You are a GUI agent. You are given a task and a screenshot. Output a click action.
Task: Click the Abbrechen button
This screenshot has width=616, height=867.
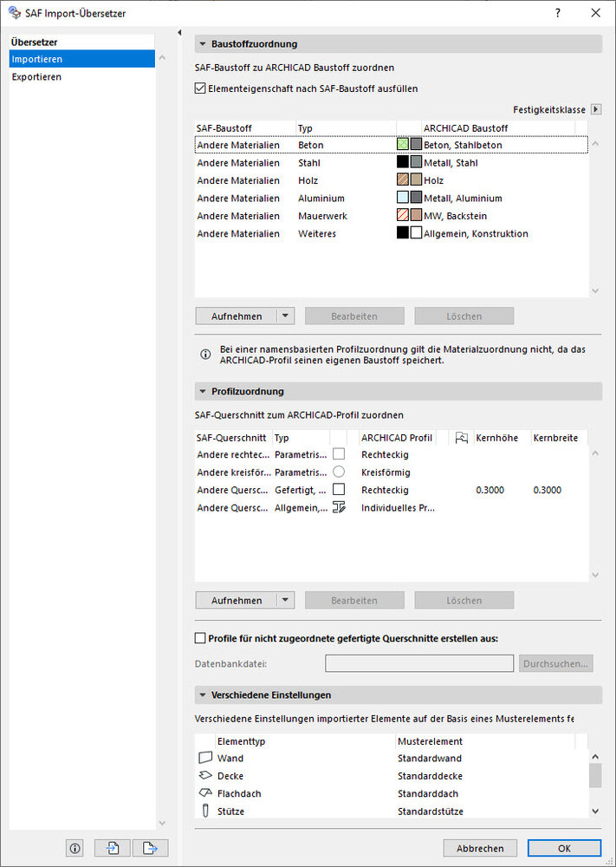click(x=480, y=848)
